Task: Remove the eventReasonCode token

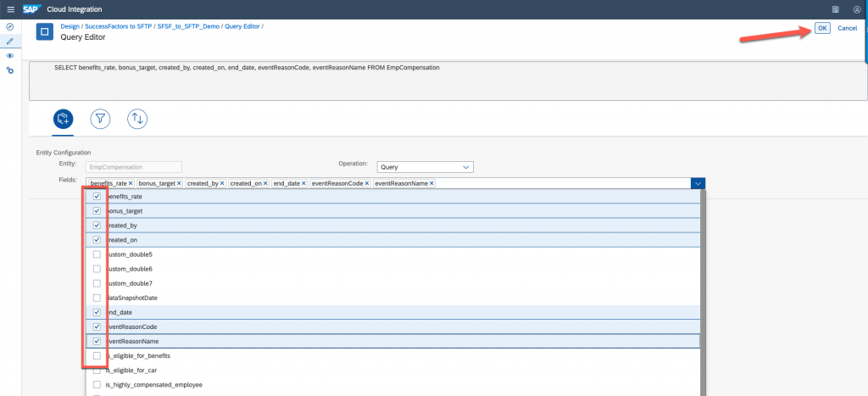Action: [367, 183]
